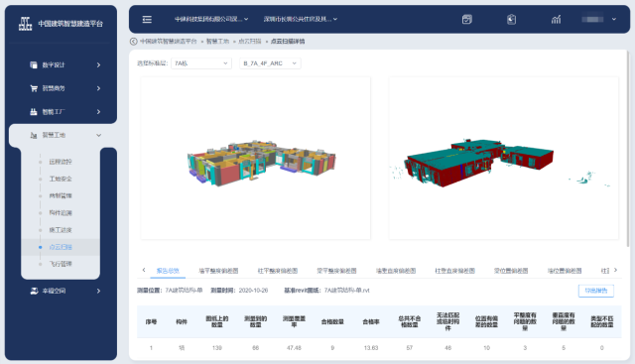This screenshot has width=635, height=364.
Task: Click the 幸福空间 sidebar icon
Action: (34, 291)
